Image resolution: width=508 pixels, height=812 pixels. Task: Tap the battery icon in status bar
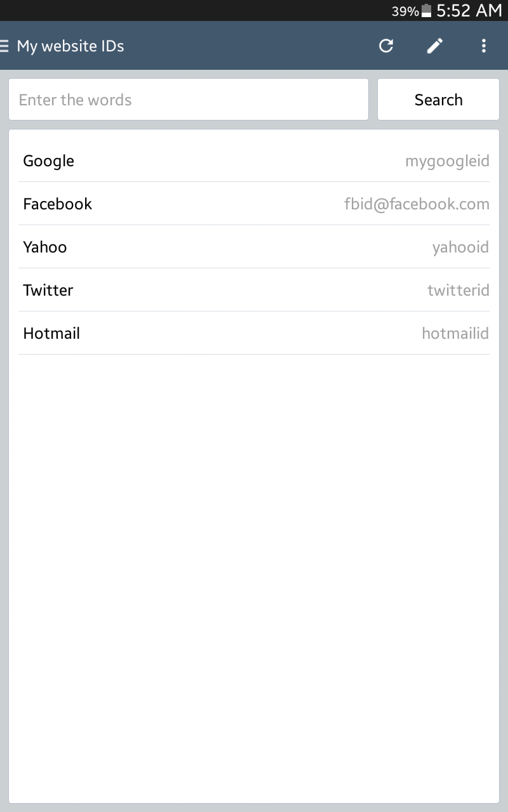tap(426, 11)
